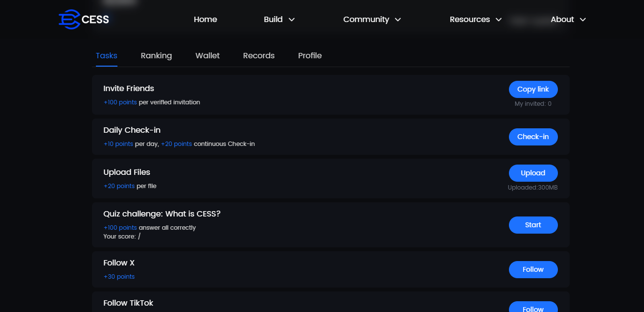This screenshot has width=644, height=312.
Task: Expand the About chevron arrow
Action: tap(583, 20)
